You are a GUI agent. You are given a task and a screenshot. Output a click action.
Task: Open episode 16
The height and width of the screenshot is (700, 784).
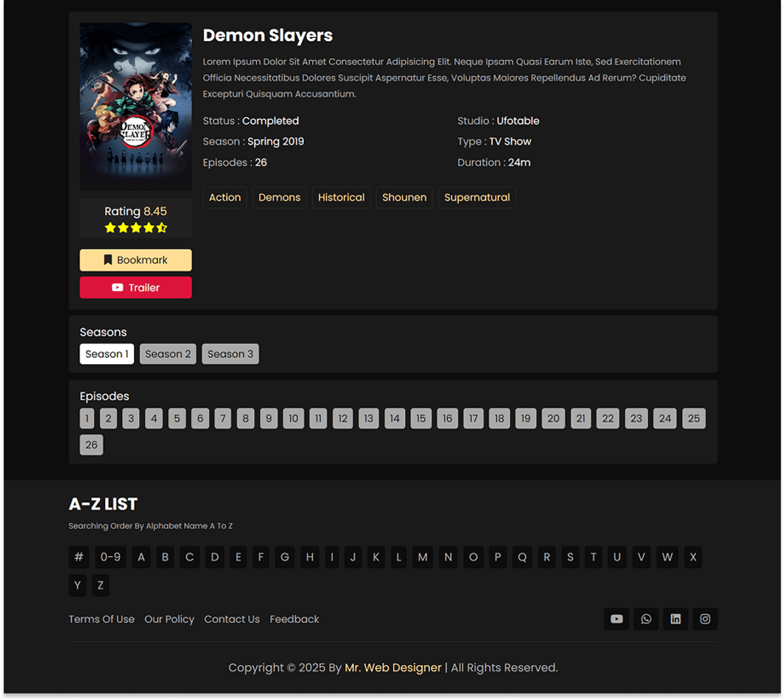(x=448, y=418)
